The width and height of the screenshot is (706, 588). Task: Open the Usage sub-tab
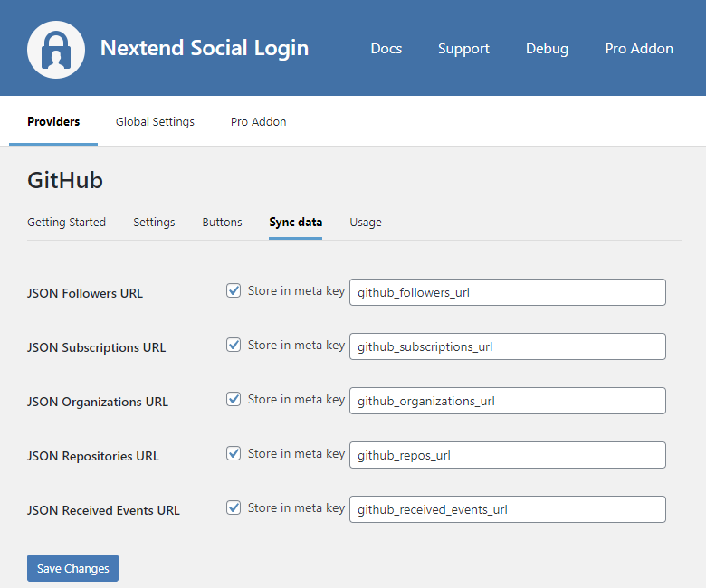(366, 222)
